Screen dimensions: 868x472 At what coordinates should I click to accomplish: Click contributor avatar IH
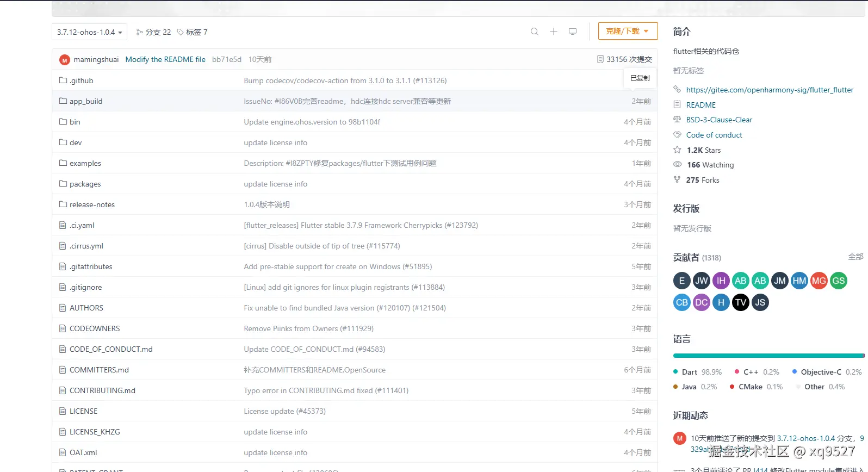tap(721, 281)
